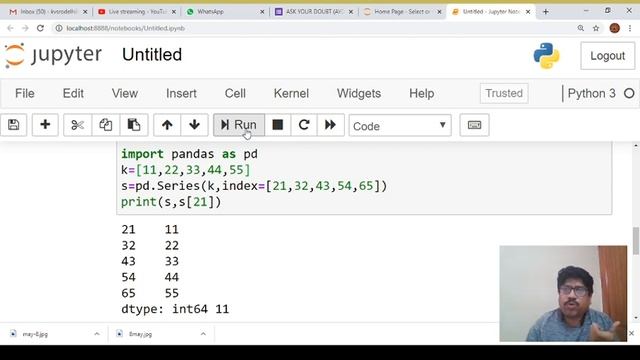The width and height of the screenshot is (640, 360).
Task: Switch to the Gmail Inbox tab
Action: pos(48,12)
